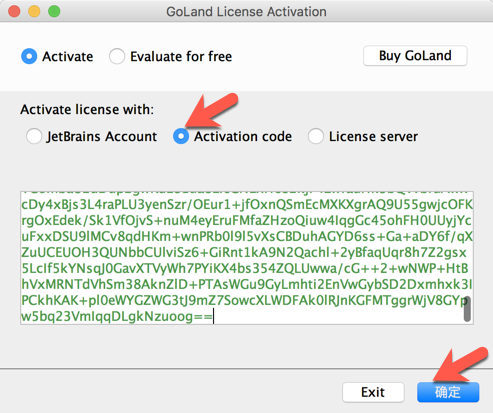
Task: Click the code line starting with ZuUCEUOH3
Action: click(244, 252)
